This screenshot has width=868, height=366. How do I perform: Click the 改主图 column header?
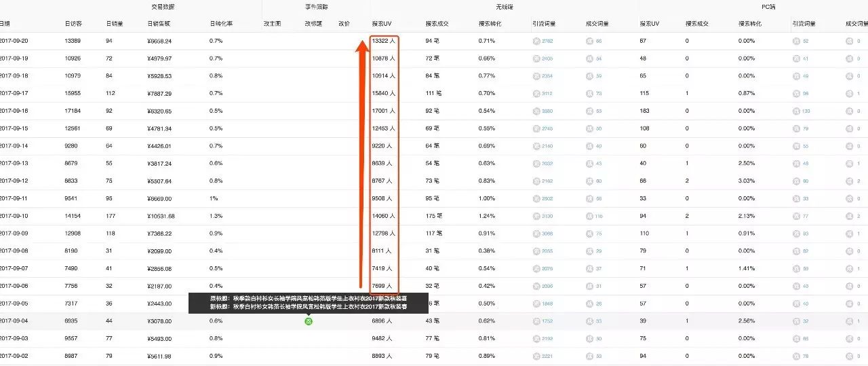[x=272, y=24]
